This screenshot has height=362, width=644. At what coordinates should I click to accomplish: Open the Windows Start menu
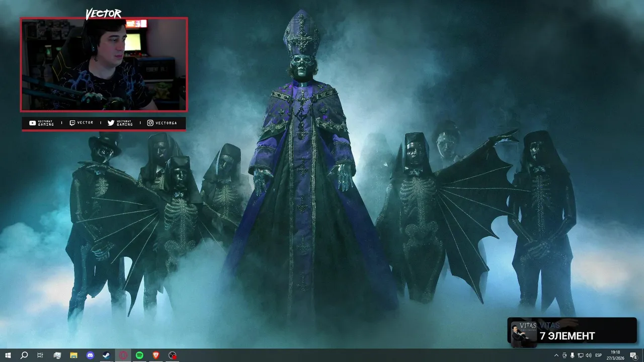click(8, 355)
